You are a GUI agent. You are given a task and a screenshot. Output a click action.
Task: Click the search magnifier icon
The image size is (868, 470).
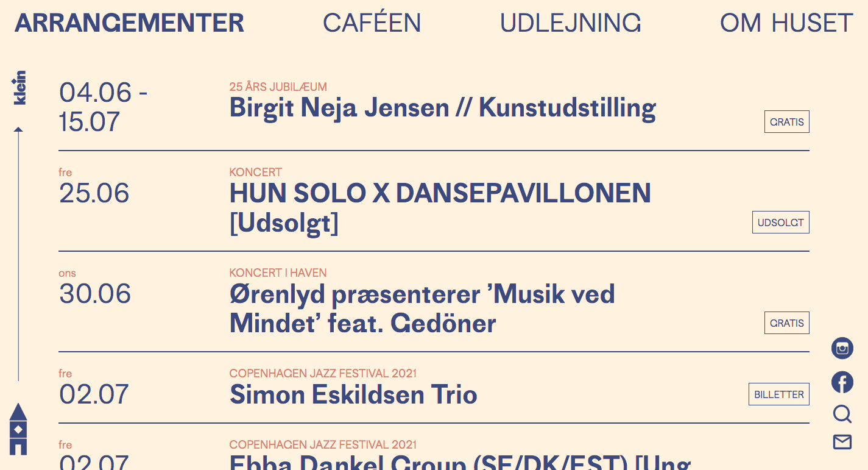[842, 415]
